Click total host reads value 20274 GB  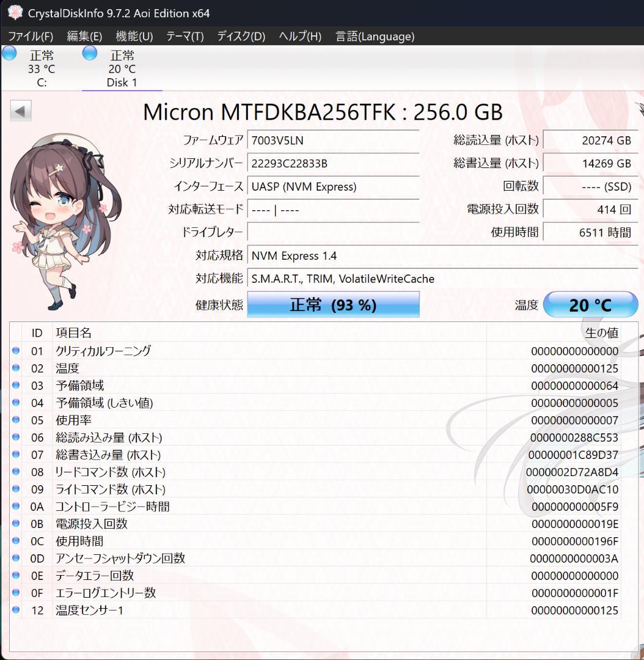click(591, 141)
